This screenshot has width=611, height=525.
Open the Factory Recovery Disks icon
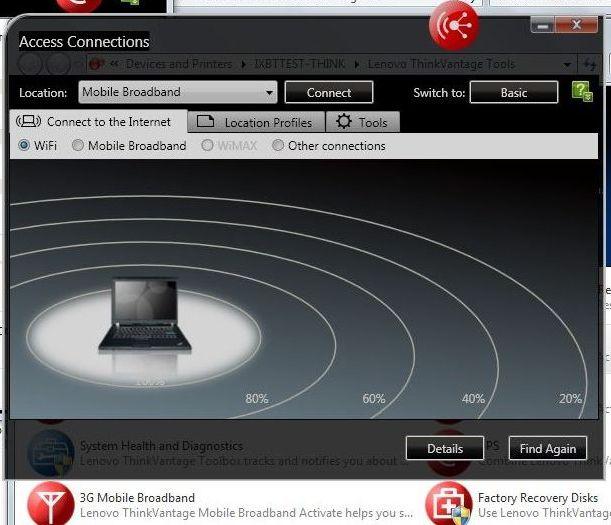[449, 504]
